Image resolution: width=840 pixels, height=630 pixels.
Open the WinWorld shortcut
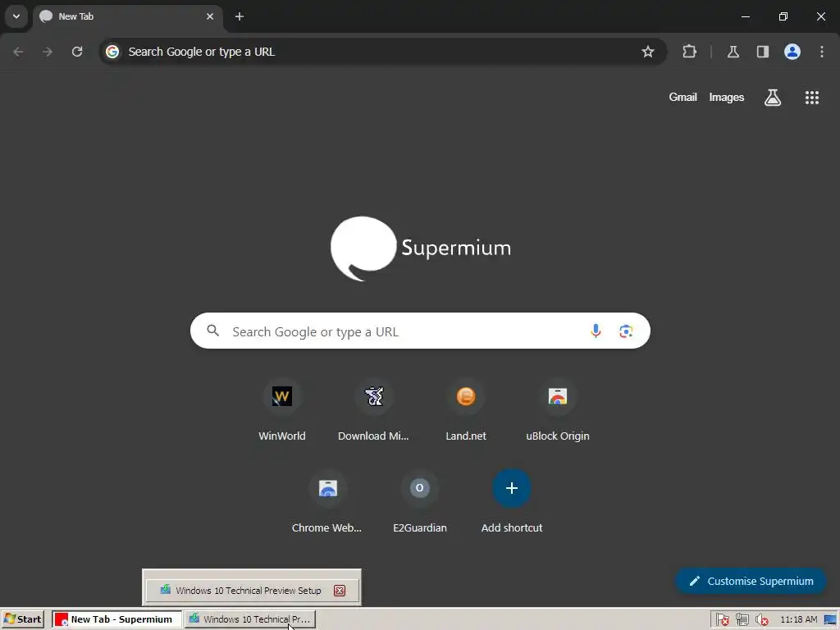coord(282,410)
